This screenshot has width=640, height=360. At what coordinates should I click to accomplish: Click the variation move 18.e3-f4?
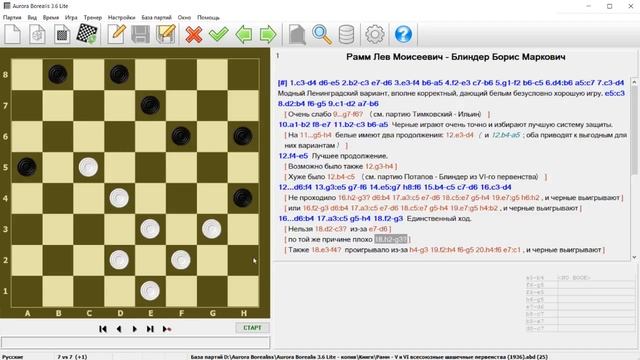coord(326,250)
